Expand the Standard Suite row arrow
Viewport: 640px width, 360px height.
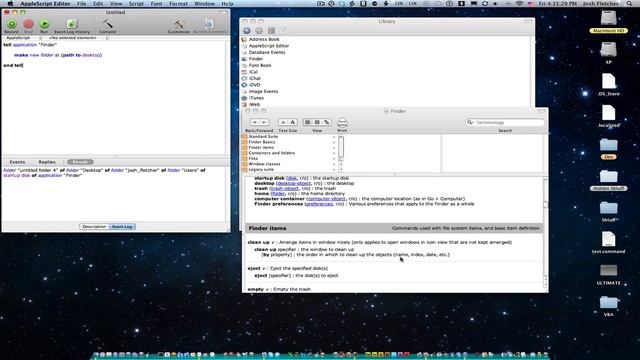pos(334,137)
